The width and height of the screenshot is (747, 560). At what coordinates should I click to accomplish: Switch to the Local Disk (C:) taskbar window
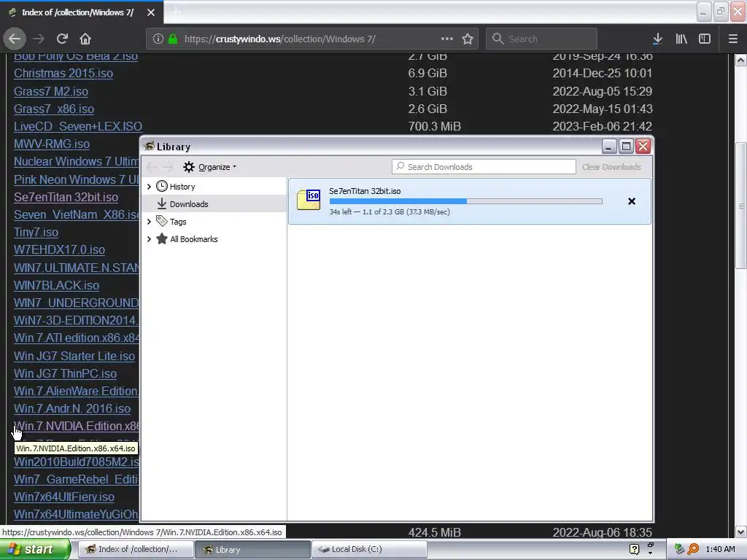click(368, 549)
